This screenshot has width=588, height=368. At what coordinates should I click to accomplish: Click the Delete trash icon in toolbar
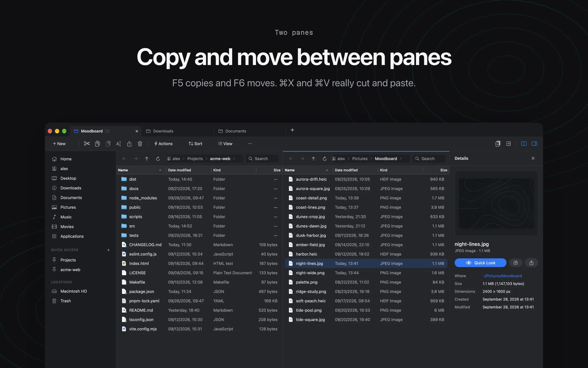coord(140,144)
